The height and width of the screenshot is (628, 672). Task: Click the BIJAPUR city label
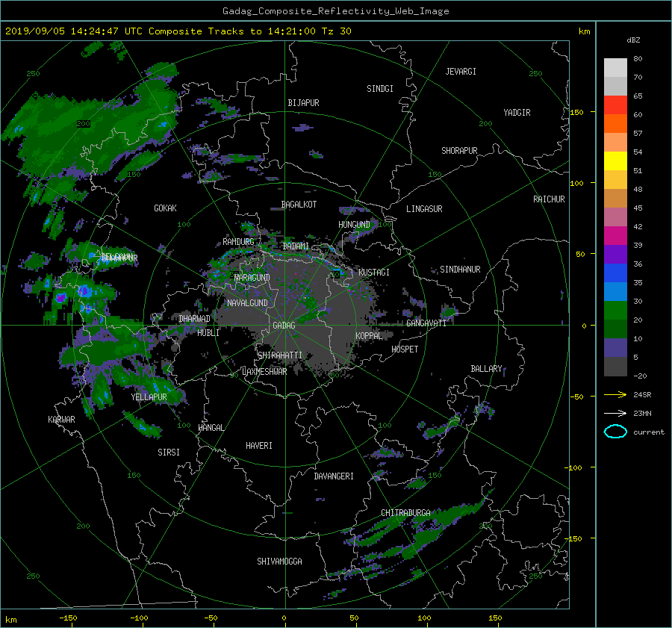(303, 103)
